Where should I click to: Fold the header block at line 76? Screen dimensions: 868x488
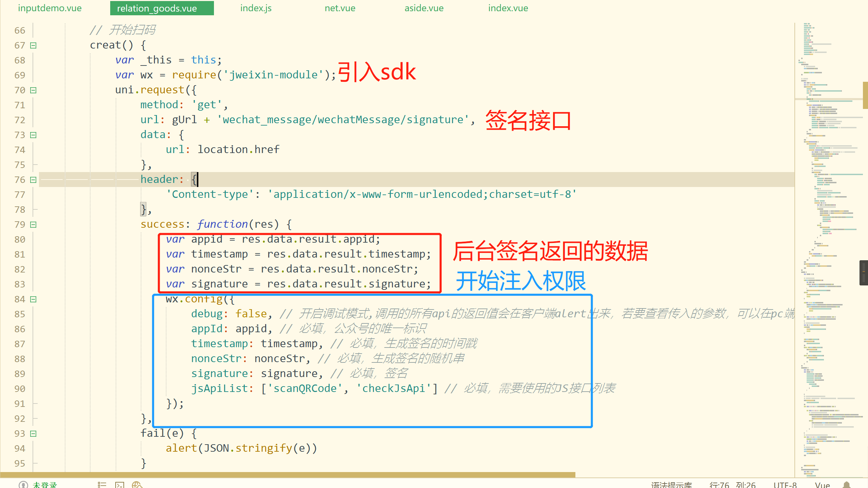point(33,180)
